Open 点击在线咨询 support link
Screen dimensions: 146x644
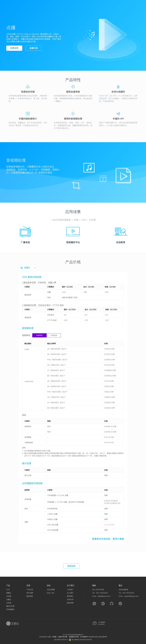pos(123,589)
